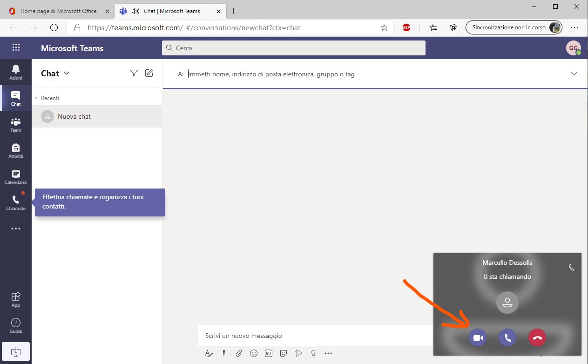
Task: Attach a file with the paperclip
Action: 239,353
